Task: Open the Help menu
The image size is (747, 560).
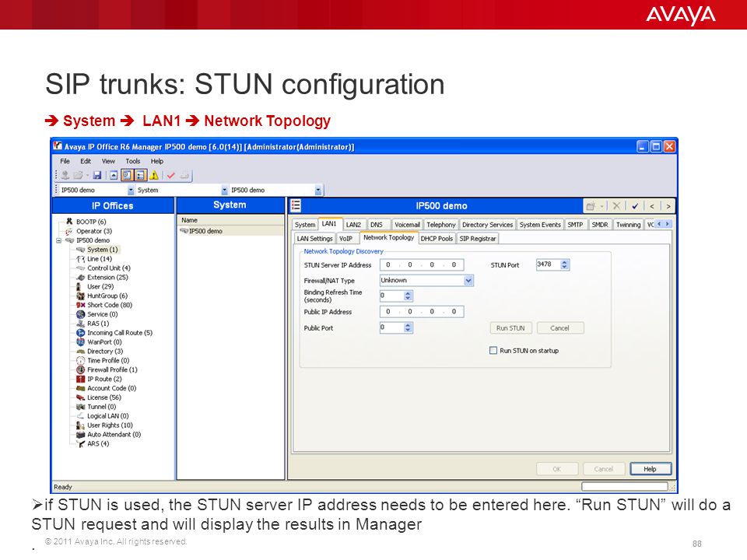Action: [x=157, y=161]
